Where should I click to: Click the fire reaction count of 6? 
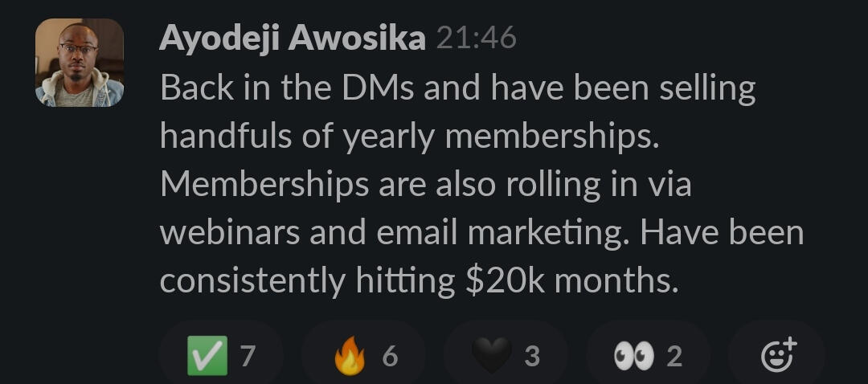(x=390, y=355)
